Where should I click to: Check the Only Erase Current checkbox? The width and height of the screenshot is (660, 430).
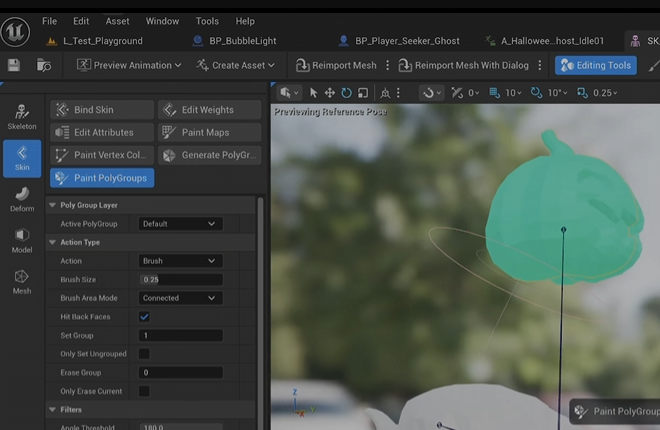pos(144,391)
